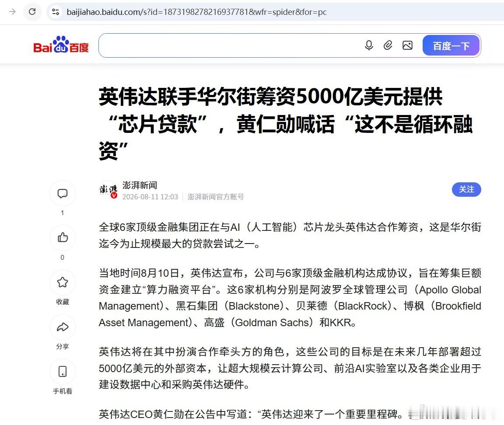Reload the page with refresh icon

(x=32, y=12)
